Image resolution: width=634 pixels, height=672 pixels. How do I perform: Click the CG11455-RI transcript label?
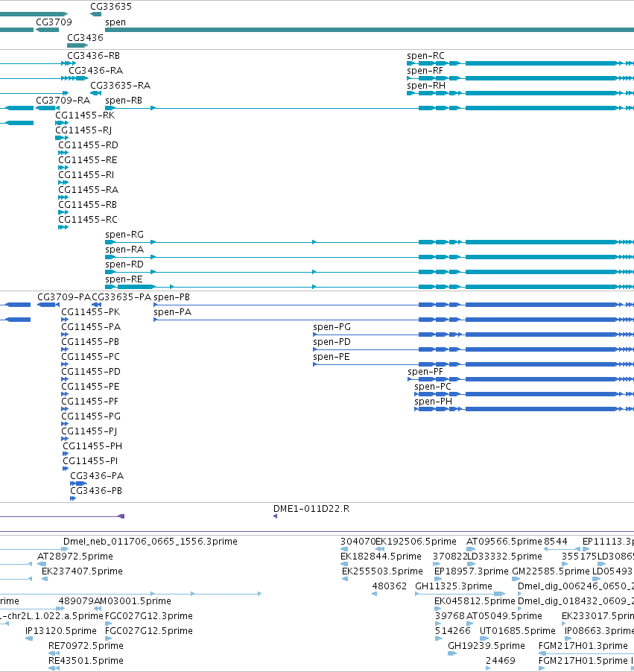[x=86, y=175]
